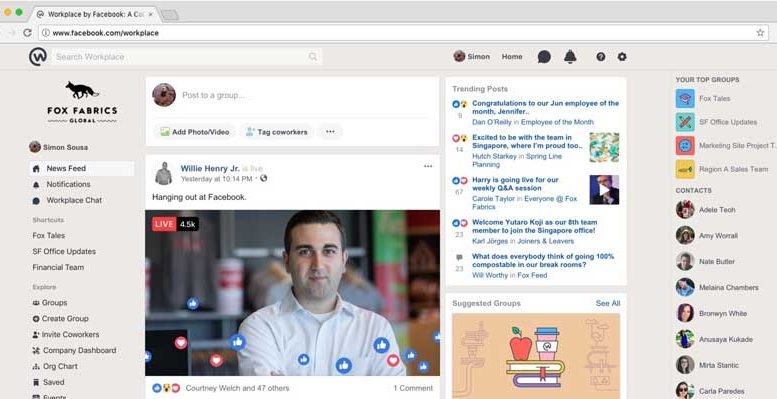This screenshot has height=399, width=777.
Task: Reload the page with the refresh icon
Action: pos(28,33)
